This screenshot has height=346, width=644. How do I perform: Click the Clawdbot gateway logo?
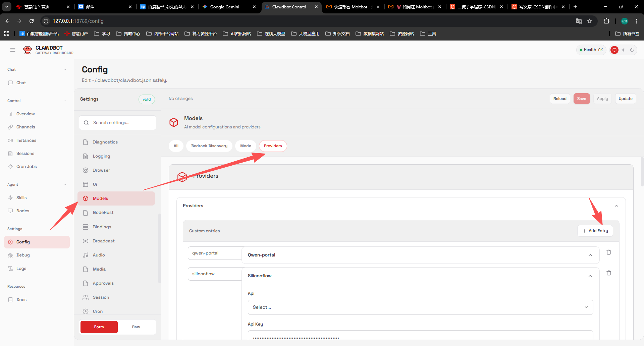pos(27,50)
